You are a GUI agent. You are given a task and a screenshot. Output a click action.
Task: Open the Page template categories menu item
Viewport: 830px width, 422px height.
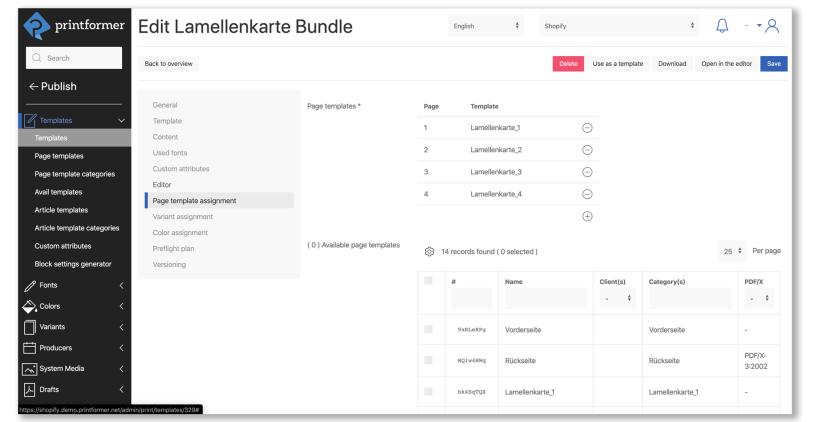74,174
